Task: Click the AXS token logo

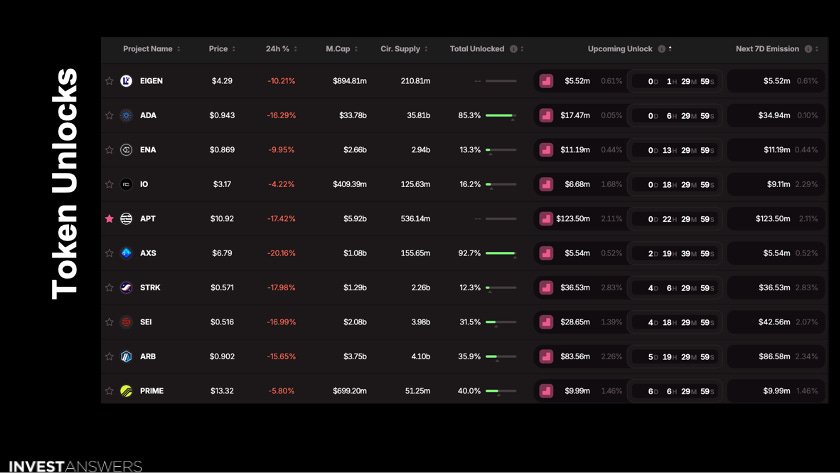Action: (126, 253)
